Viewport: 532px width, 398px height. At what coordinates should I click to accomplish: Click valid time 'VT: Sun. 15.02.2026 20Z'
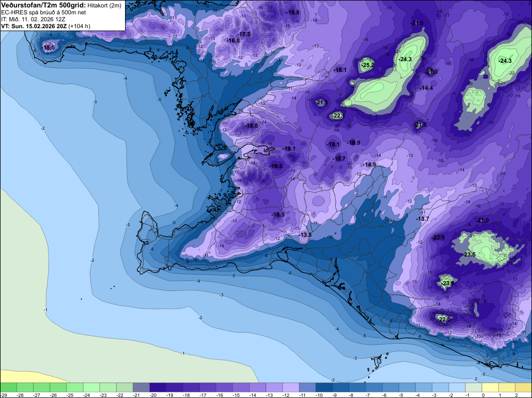click(34, 26)
